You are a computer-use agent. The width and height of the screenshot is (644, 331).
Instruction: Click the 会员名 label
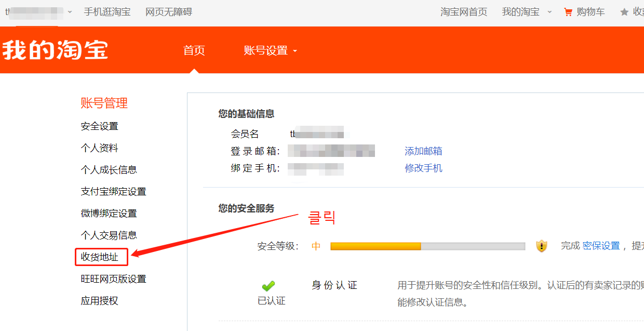[x=245, y=134]
